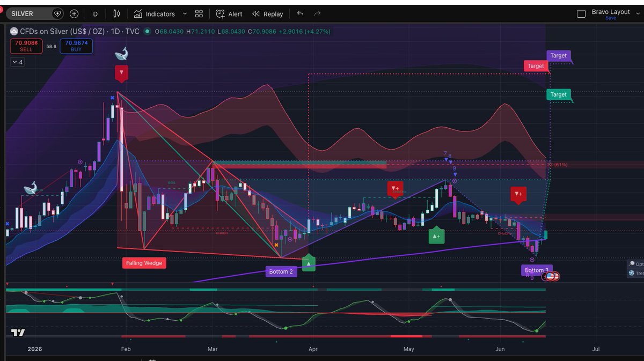Click CFDs on Silver chart title
Image resolution: width=644 pixels, height=361 pixels.
click(79, 31)
